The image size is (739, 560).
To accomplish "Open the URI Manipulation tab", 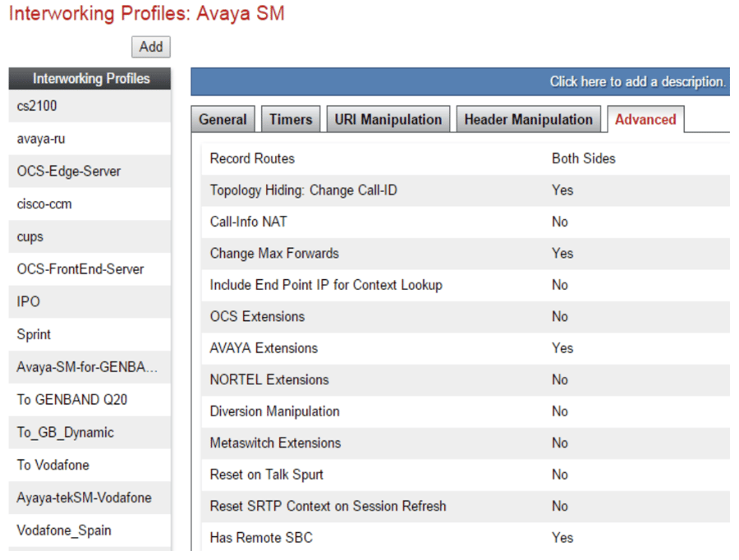I will tap(388, 119).
